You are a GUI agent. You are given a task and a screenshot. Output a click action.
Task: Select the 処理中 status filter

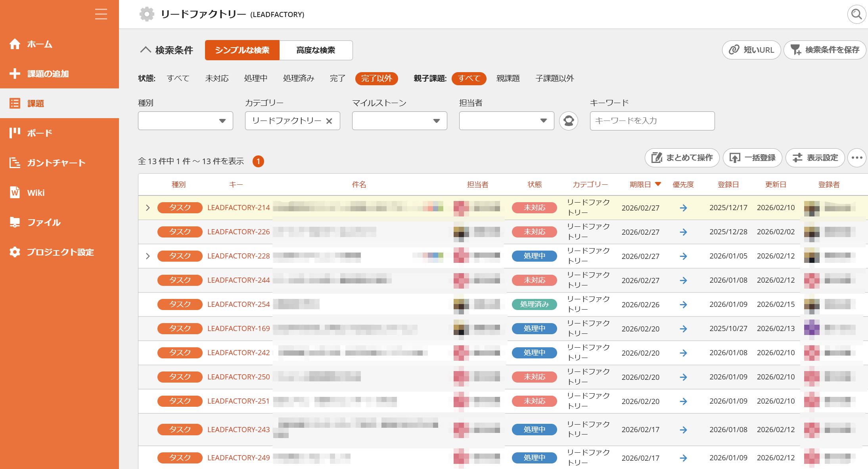coord(256,78)
